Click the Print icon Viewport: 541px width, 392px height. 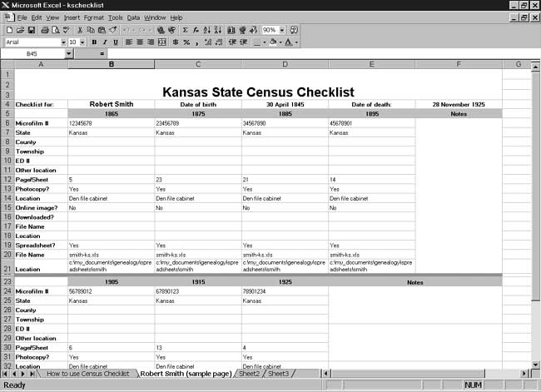point(42,30)
